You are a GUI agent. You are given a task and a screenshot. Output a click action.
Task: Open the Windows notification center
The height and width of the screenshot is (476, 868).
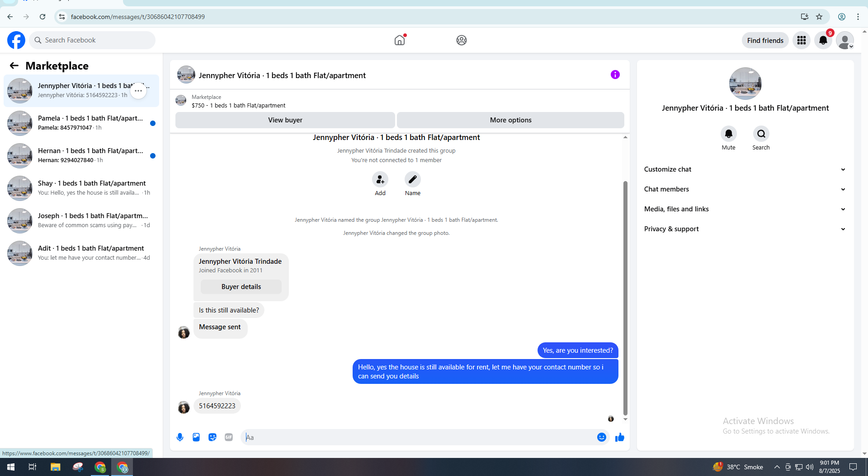click(x=853, y=467)
